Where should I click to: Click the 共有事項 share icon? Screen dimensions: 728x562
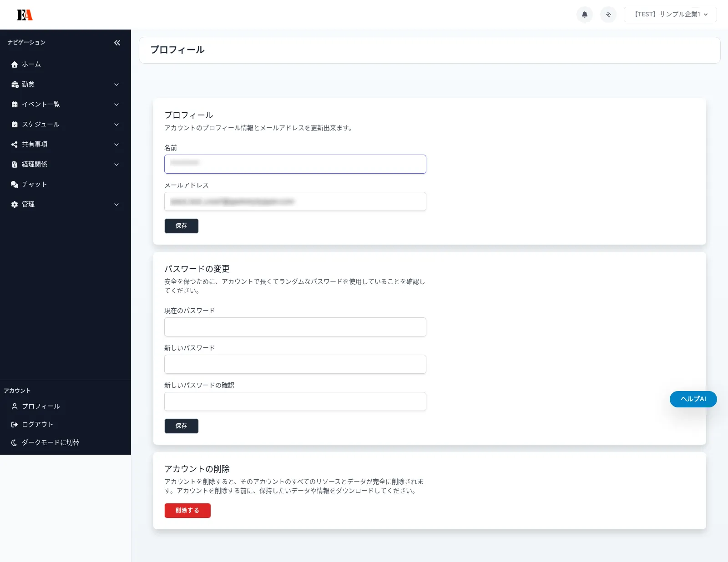pos(14,144)
